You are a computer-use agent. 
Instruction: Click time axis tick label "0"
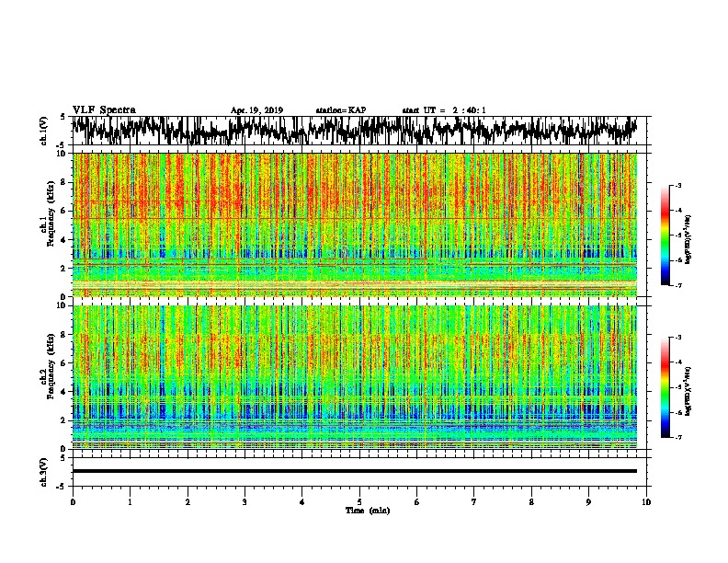click(x=73, y=502)
